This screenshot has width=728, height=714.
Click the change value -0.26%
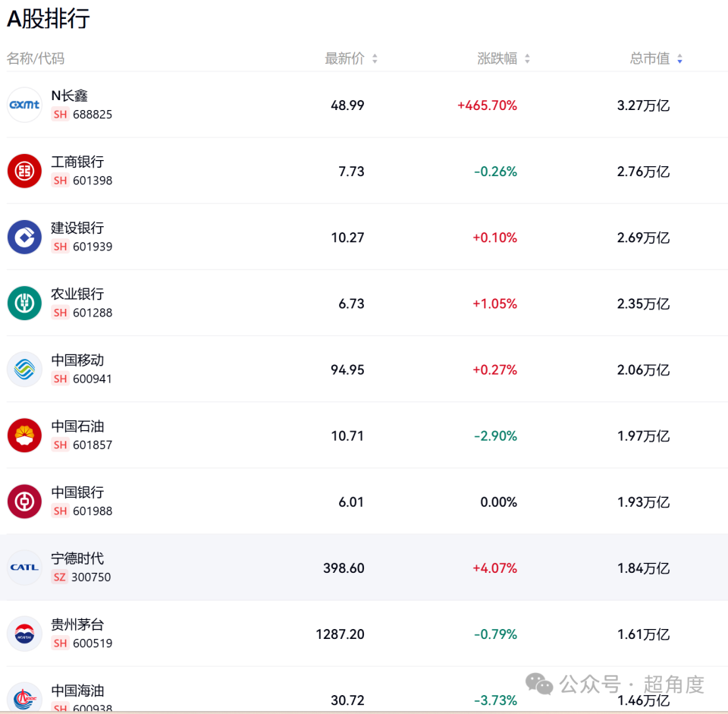(495, 171)
